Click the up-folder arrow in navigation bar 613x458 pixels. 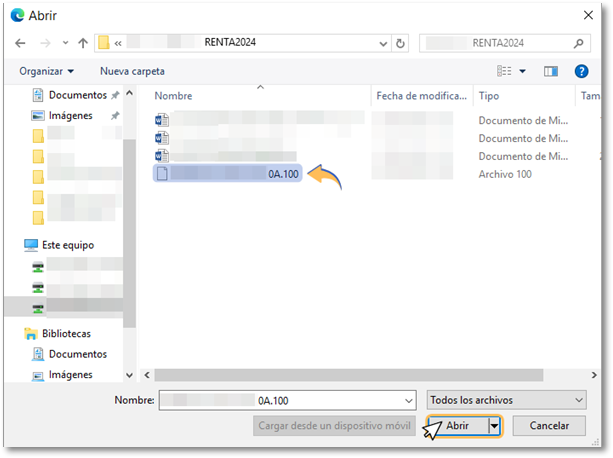[80, 43]
